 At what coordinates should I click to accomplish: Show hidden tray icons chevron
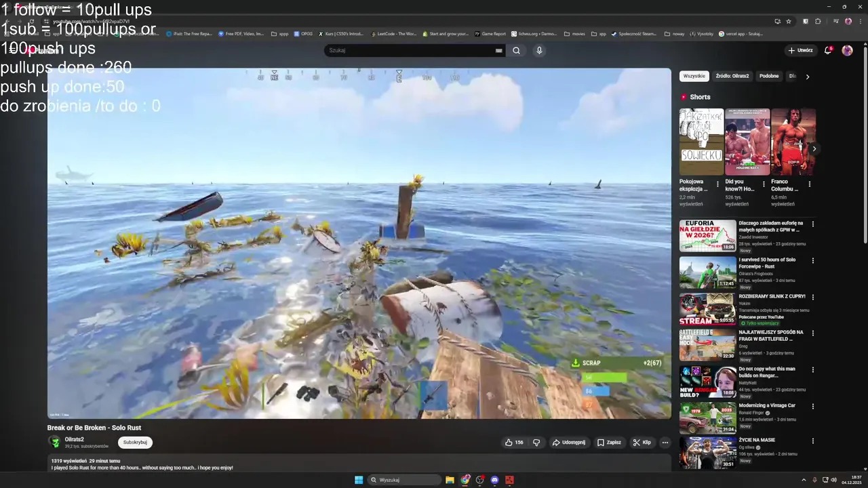click(x=804, y=480)
